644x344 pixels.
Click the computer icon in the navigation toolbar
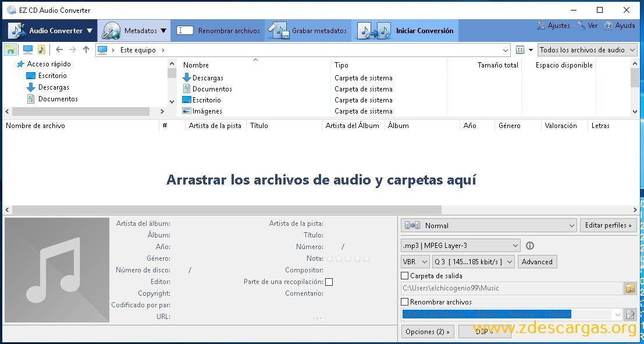pos(28,49)
